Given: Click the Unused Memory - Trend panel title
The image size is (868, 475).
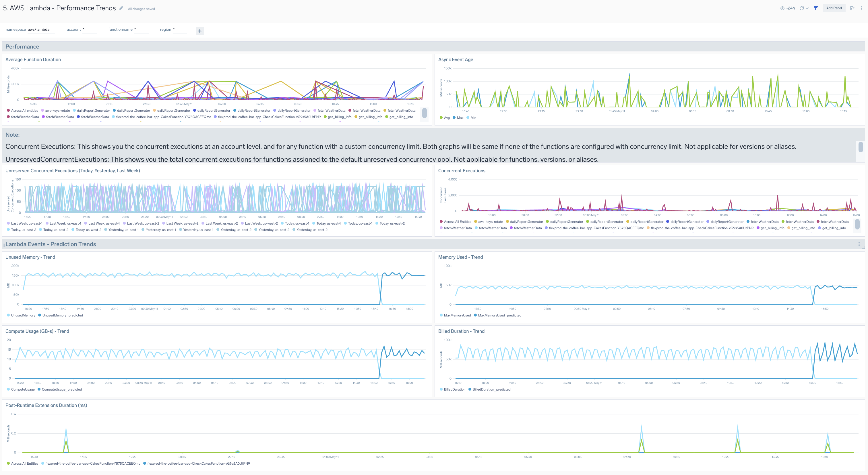Looking at the screenshot, I should click(30, 257).
